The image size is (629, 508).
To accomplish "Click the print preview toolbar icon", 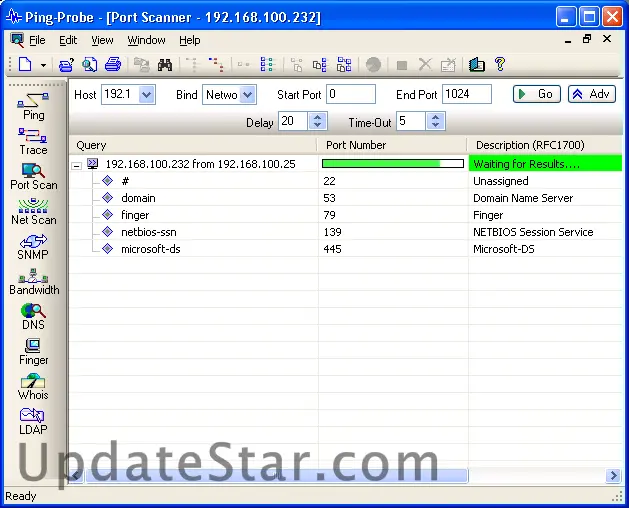I will click(89, 65).
